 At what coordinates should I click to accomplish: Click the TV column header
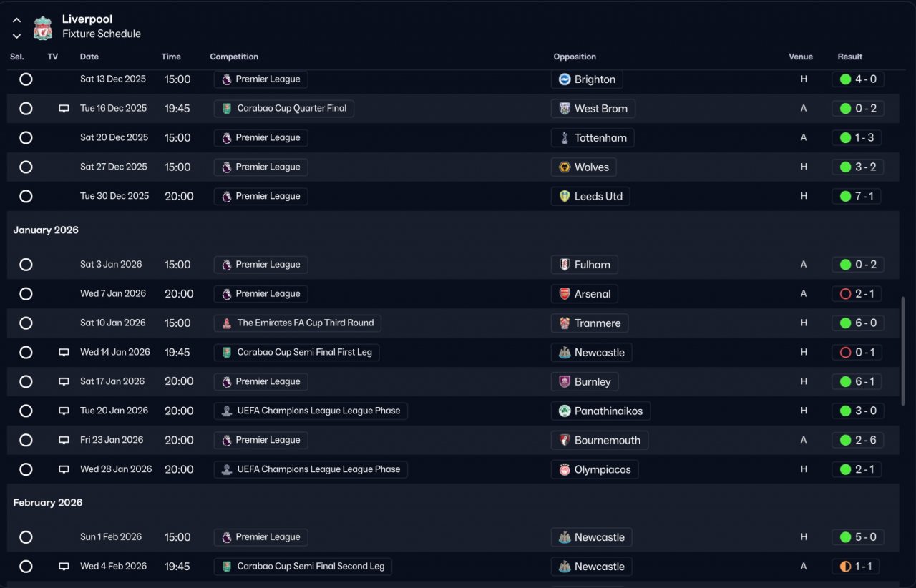(x=53, y=57)
